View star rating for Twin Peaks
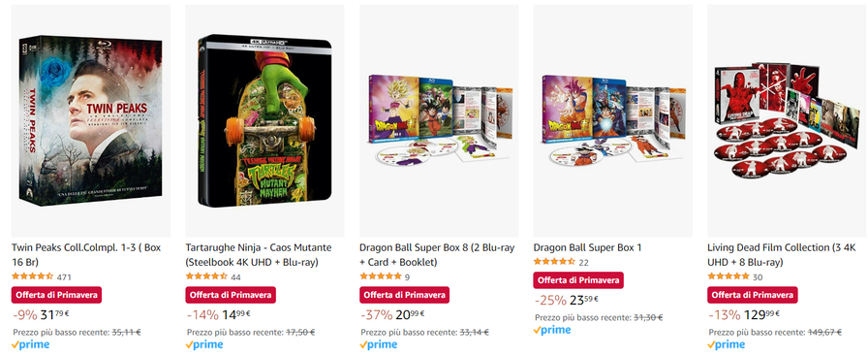This screenshot has width=868, height=356. (33, 276)
